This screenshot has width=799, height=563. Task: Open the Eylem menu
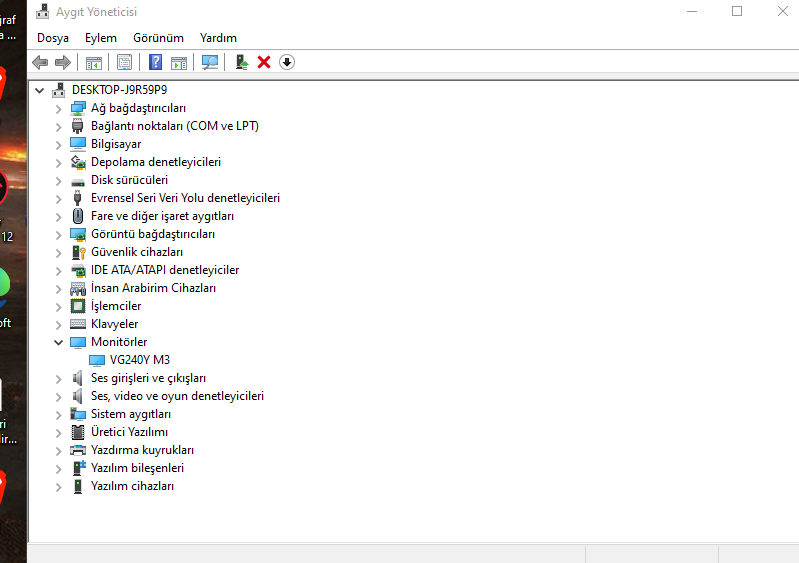pos(101,38)
